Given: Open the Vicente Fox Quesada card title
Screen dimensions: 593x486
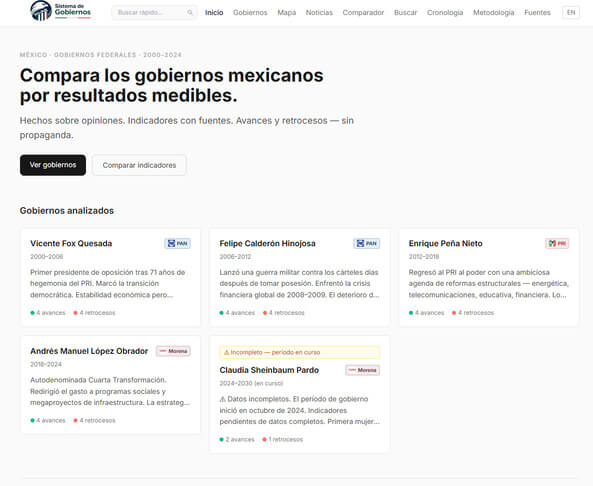Looking at the screenshot, I should [x=71, y=243].
